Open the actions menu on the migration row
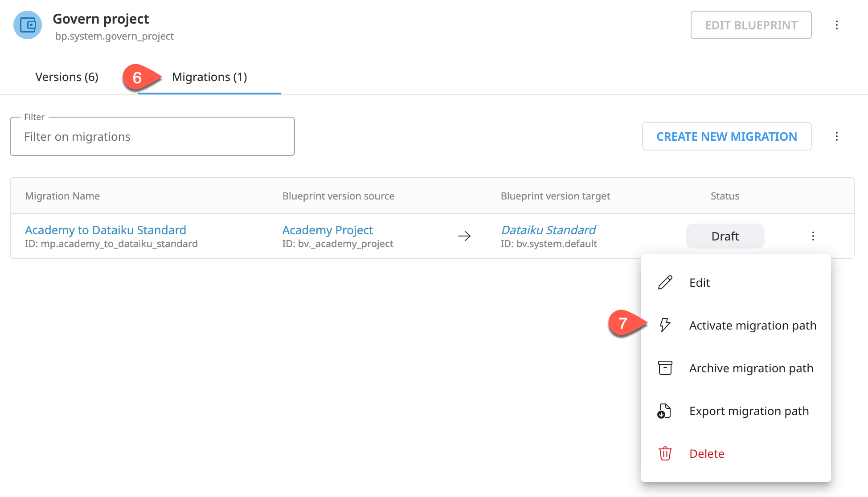Image resolution: width=868 pixels, height=497 pixels. click(x=813, y=236)
